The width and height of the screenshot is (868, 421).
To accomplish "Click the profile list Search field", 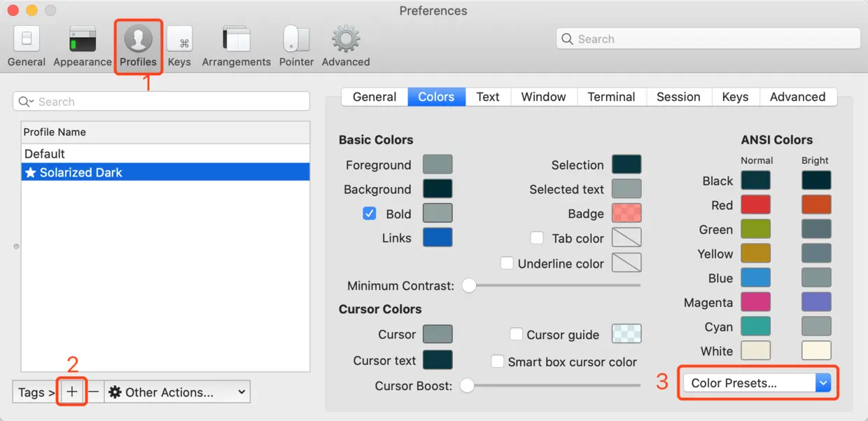I will [x=161, y=102].
